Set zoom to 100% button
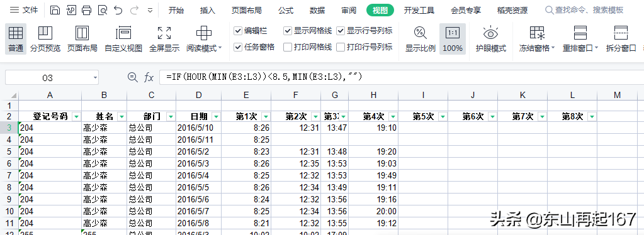644x235 pixels. pyautogui.click(x=453, y=38)
